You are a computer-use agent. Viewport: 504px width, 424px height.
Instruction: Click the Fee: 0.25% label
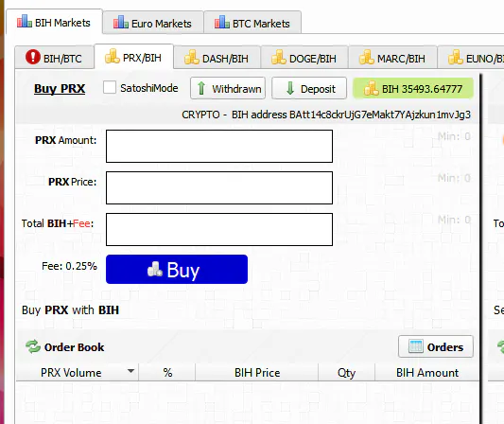coord(69,266)
